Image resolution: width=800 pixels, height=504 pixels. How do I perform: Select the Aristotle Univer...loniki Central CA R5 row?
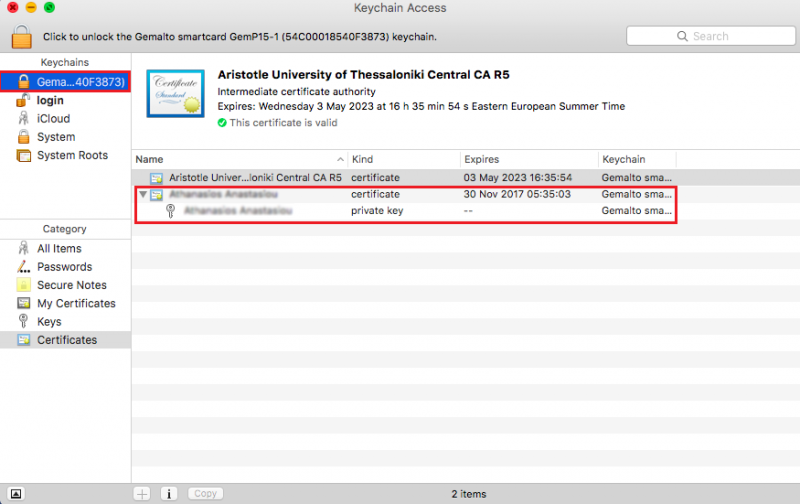(465, 178)
